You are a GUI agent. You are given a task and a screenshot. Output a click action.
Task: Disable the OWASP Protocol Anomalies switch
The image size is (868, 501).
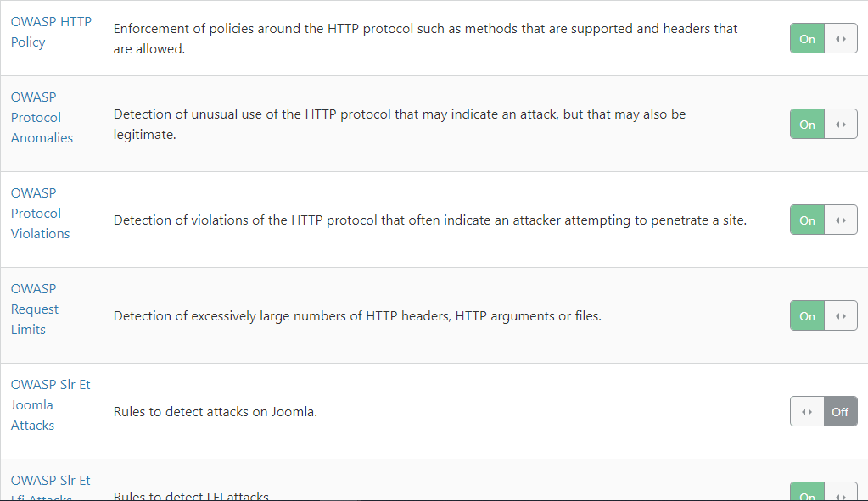pyautogui.click(x=824, y=125)
